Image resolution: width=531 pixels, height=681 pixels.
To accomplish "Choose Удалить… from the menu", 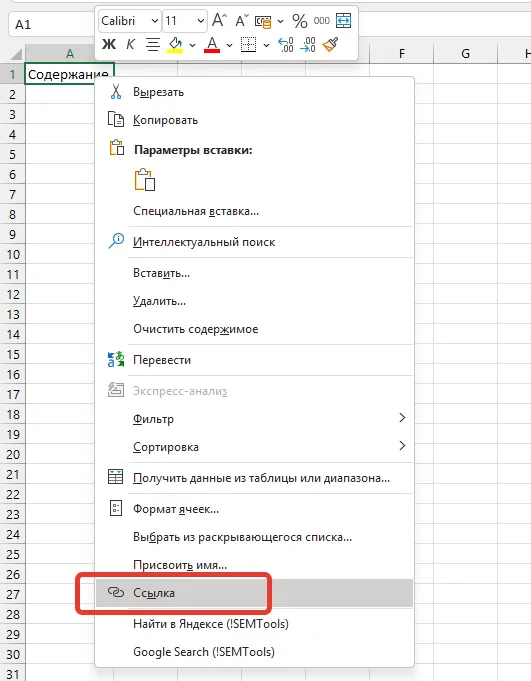I will 254,301.
